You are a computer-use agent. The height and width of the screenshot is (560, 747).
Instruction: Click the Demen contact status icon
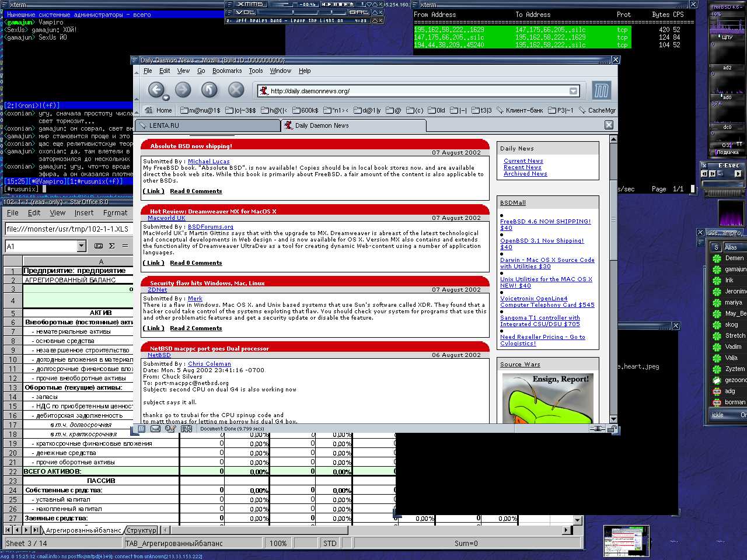pos(717,258)
